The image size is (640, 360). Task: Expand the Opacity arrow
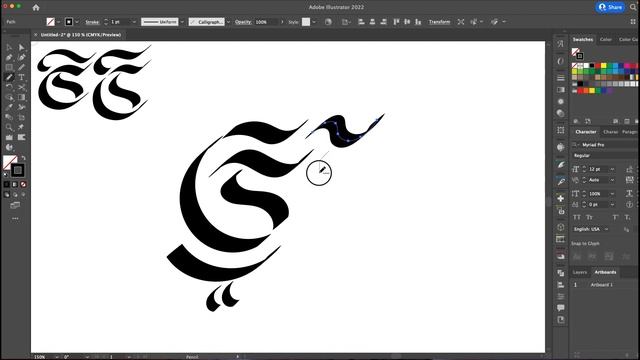(x=282, y=22)
